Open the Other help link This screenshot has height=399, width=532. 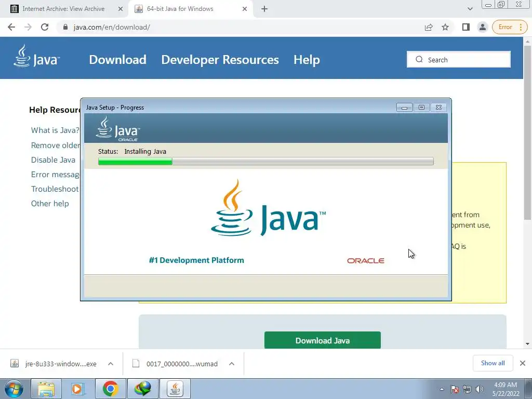click(x=50, y=204)
